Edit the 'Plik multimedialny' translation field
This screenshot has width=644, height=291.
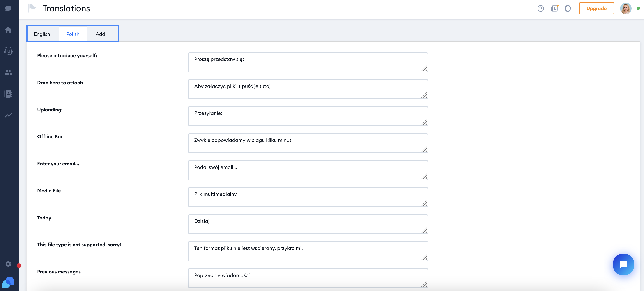click(308, 197)
